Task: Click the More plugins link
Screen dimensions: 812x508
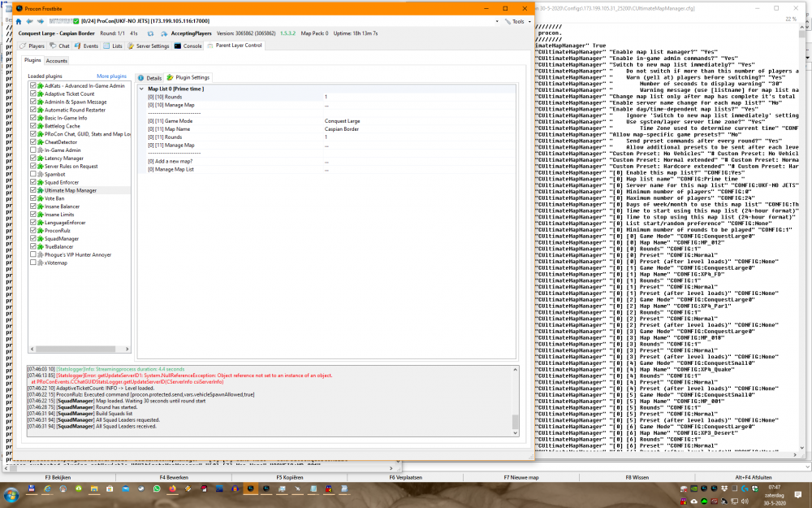Action: (x=110, y=74)
